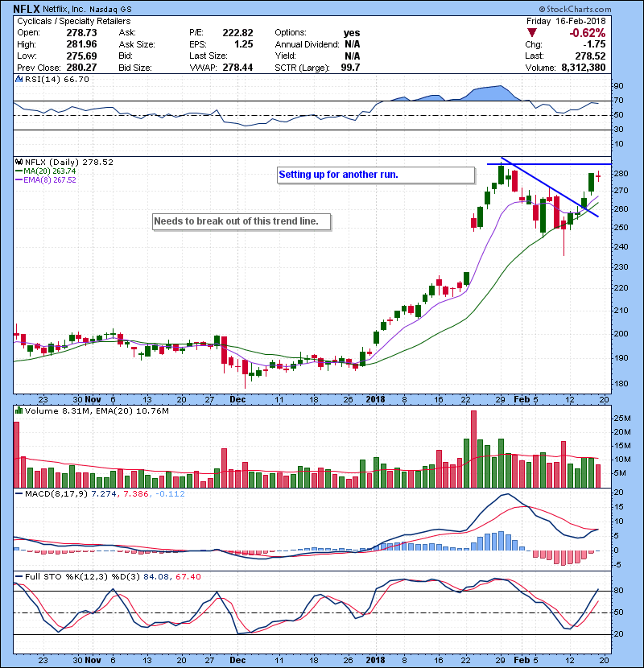This screenshot has width=644, height=668.
Task: Select the Prev Close value 280.27
Action: click(81, 68)
